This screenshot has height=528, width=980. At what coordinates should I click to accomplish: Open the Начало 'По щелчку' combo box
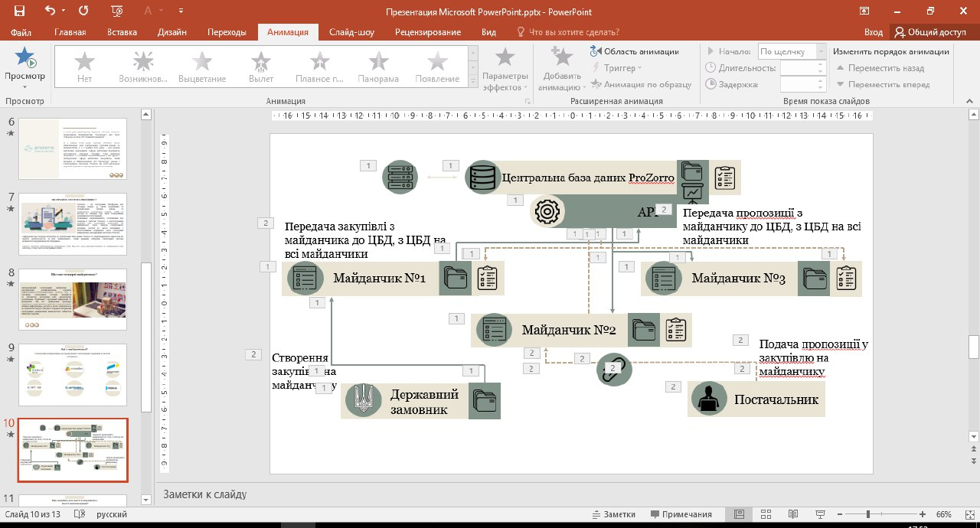[792, 51]
